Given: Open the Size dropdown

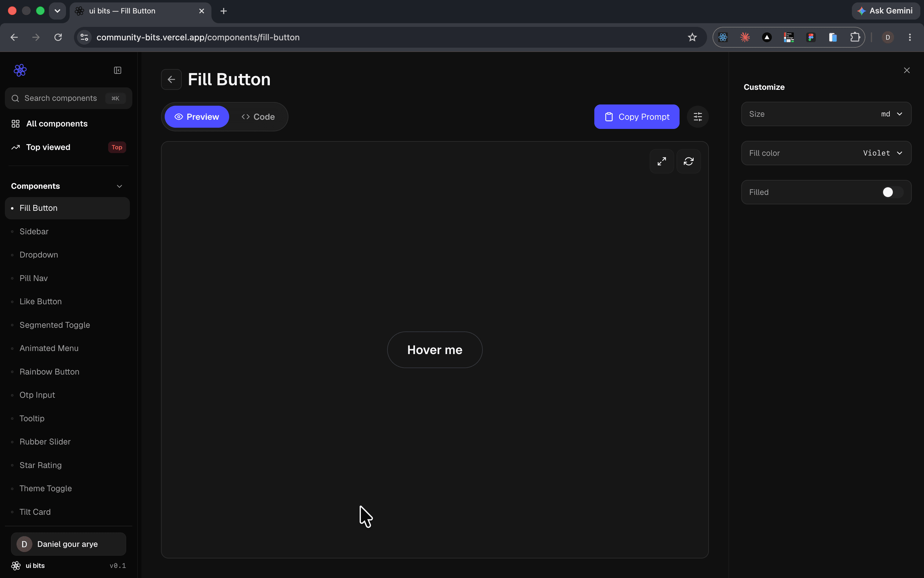Looking at the screenshot, I should [x=826, y=114].
